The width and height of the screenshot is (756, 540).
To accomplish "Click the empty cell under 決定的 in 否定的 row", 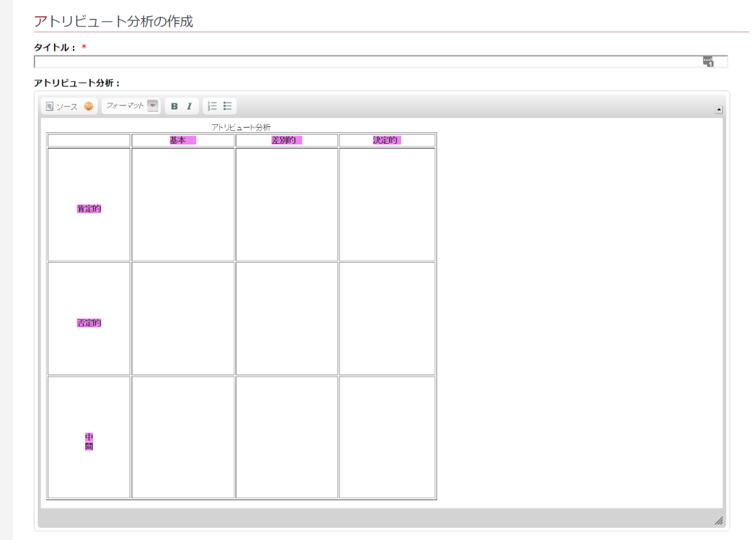I will (x=387, y=319).
